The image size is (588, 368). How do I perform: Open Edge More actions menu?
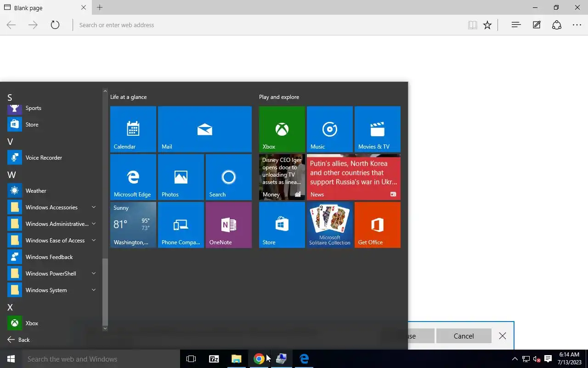(x=577, y=25)
